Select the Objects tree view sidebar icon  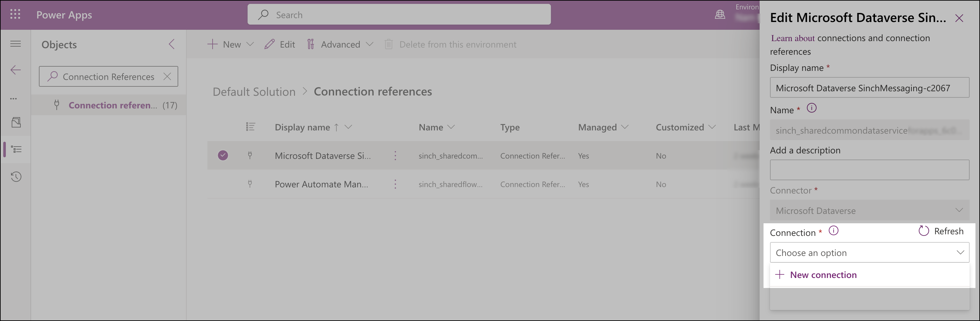[16, 149]
